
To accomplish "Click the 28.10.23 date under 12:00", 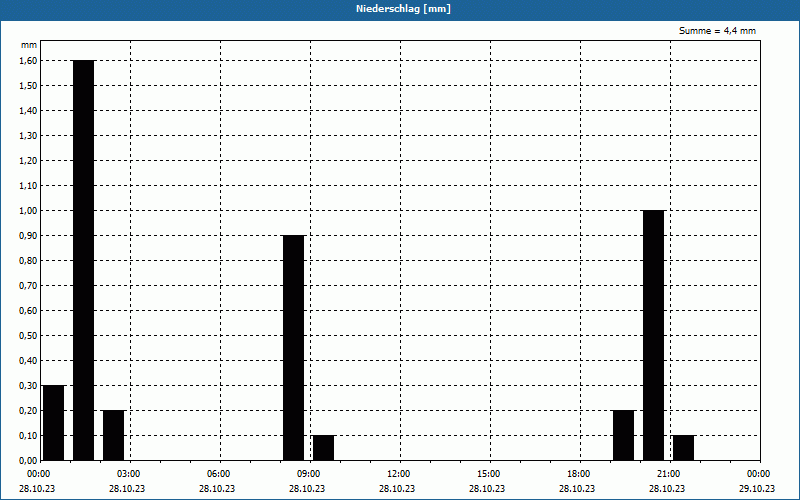I will point(396,489).
